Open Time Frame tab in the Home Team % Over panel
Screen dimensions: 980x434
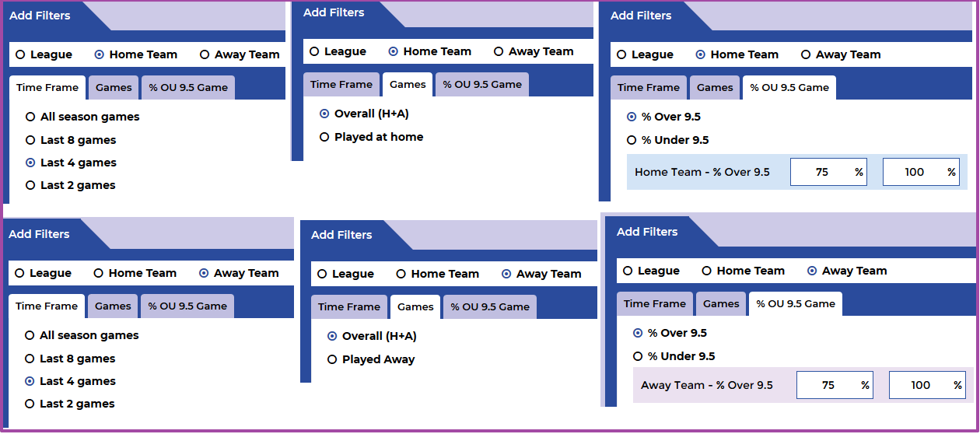(648, 87)
